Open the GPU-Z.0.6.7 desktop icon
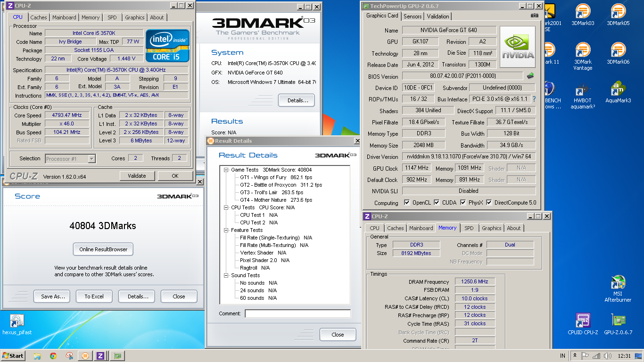This screenshot has width=644, height=362. tap(618, 324)
